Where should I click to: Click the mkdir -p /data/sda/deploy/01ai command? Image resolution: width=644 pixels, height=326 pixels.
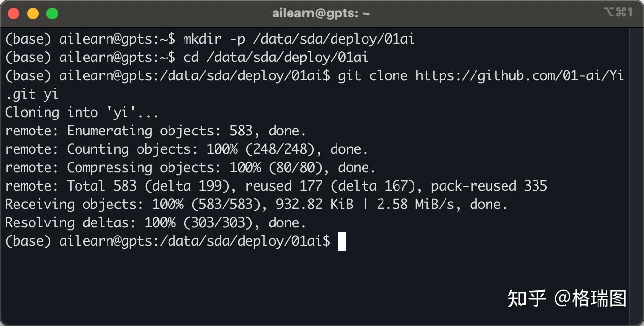[x=299, y=39]
